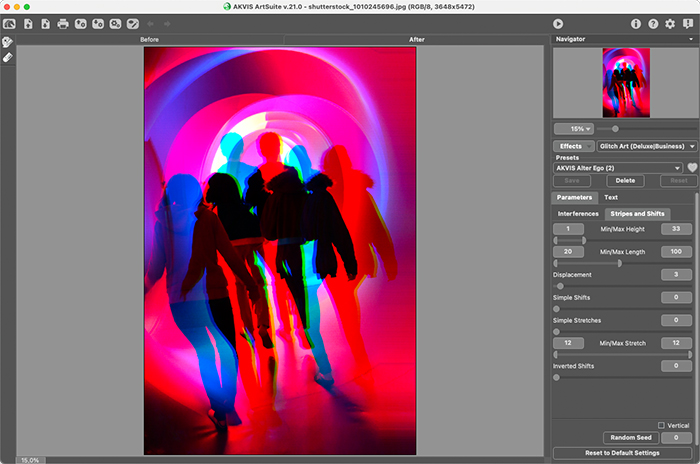Add preset to favorites with heart icon
This screenshot has width=700, height=464.
click(690, 168)
